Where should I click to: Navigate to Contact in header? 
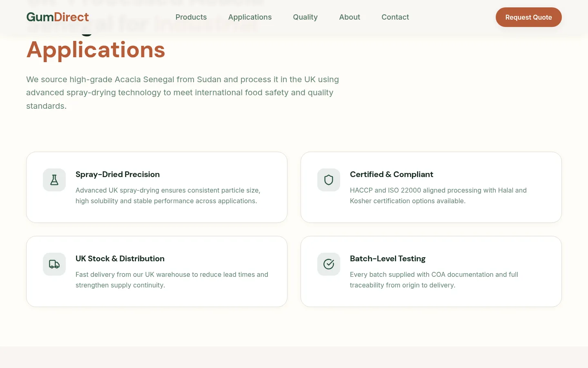395,17
